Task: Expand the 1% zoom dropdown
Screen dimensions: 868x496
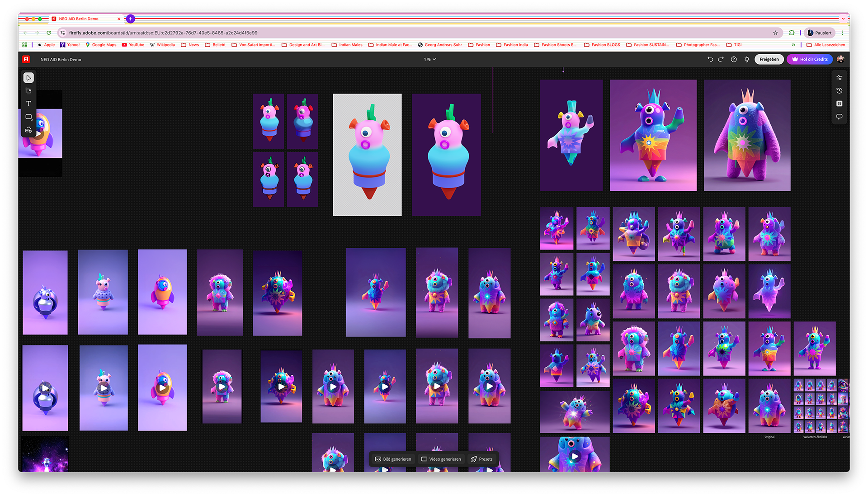Action: 430,59
